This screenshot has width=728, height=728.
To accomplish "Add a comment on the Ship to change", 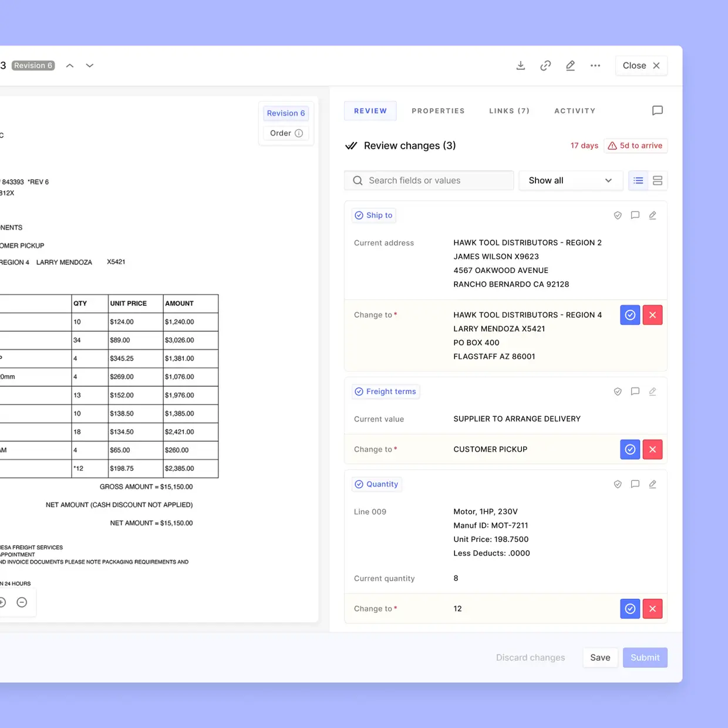I will (x=635, y=215).
